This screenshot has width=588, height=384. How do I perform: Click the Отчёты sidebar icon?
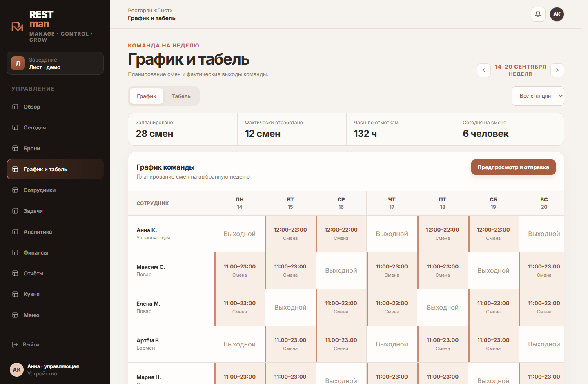click(x=15, y=273)
